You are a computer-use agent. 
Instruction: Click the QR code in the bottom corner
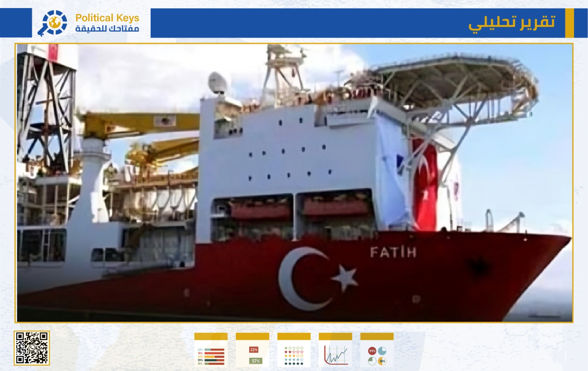coord(32,348)
